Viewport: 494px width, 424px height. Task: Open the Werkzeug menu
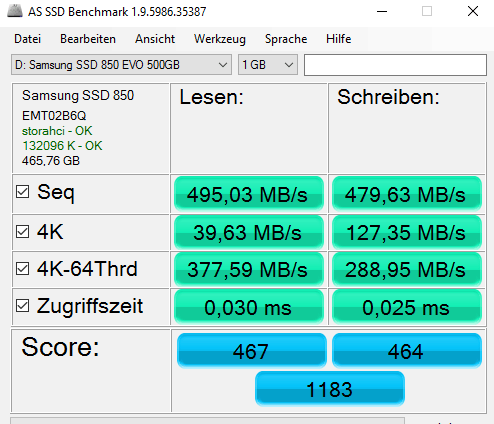[x=220, y=39]
